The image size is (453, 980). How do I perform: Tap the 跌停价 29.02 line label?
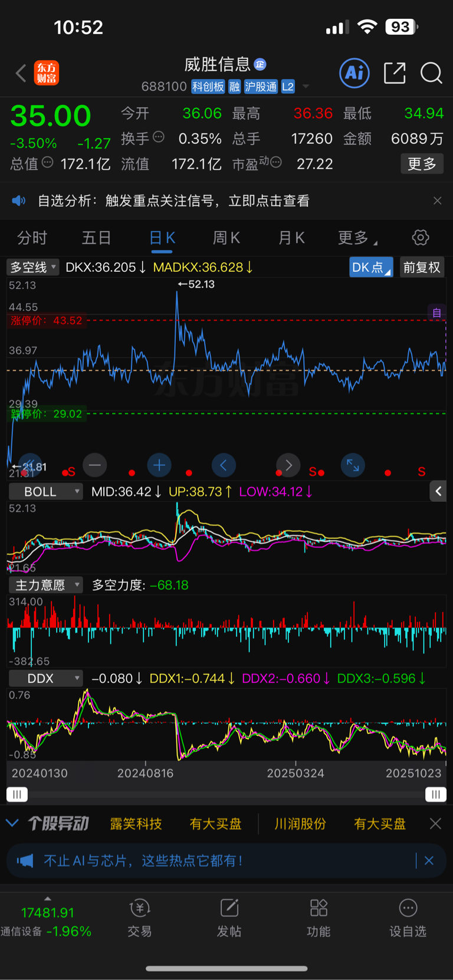point(47,414)
